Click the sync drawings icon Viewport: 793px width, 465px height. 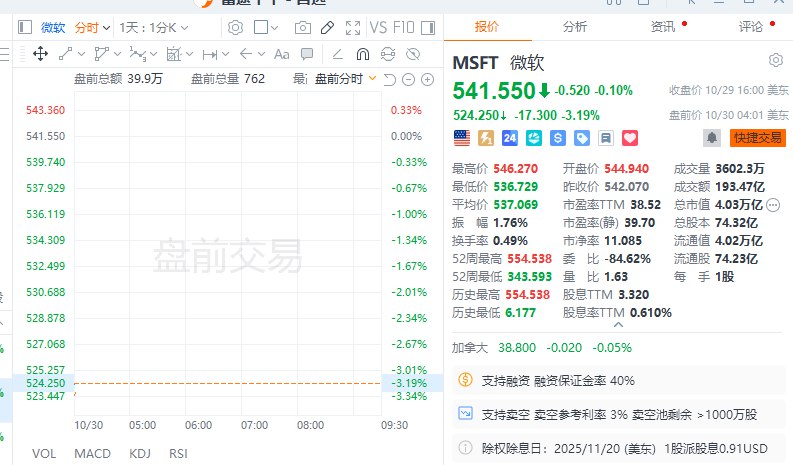(x=388, y=54)
